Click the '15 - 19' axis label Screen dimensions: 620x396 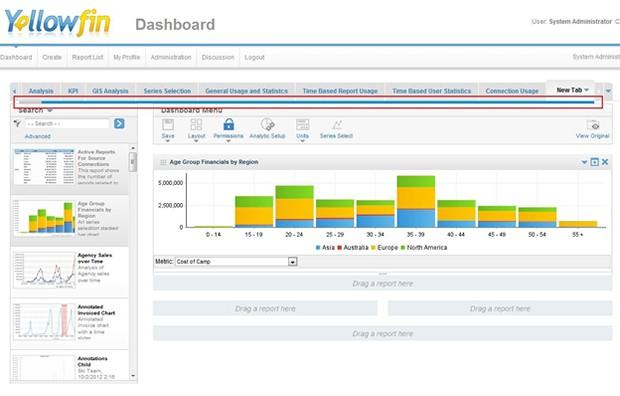(x=253, y=235)
